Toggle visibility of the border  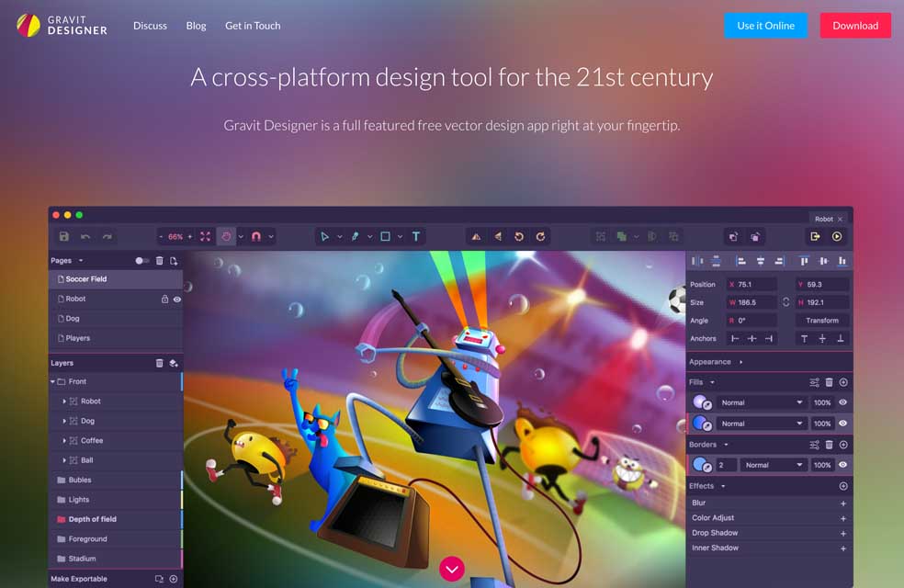point(842,465)
